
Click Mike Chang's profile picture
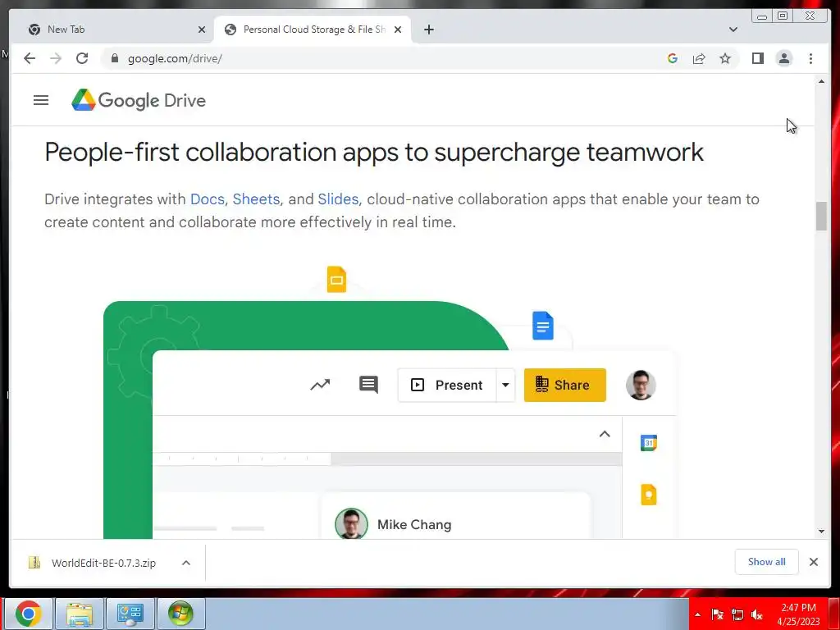point(351,524)
